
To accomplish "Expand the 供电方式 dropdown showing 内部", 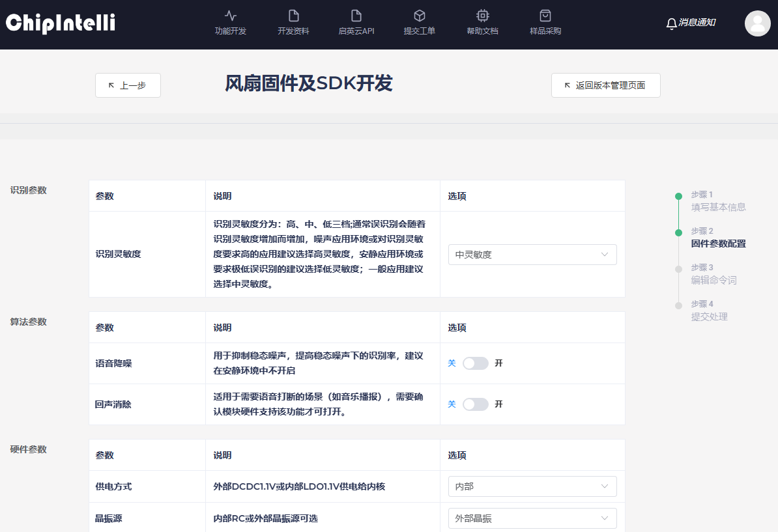I will coord(532,486).
